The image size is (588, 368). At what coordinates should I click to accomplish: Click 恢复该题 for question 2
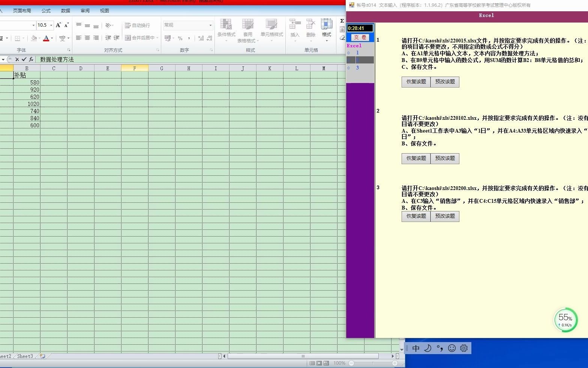[x=416, y=158]
